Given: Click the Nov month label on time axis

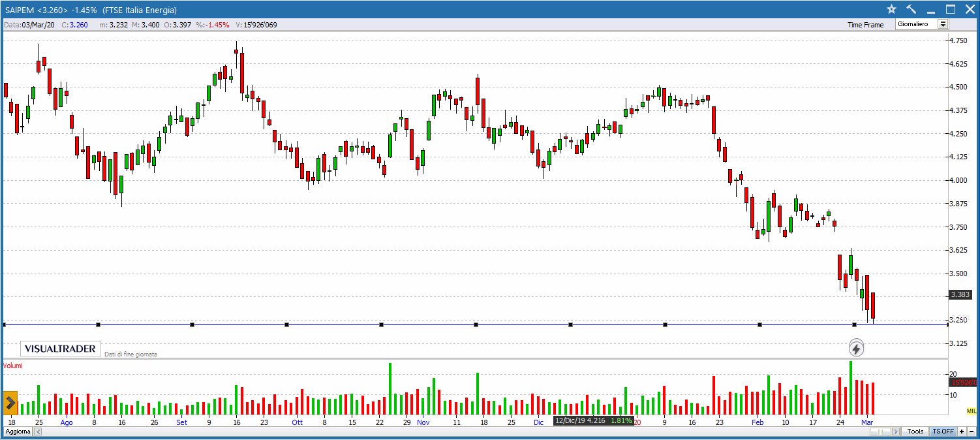Looking at the screenshot, I should pos(423,422).
